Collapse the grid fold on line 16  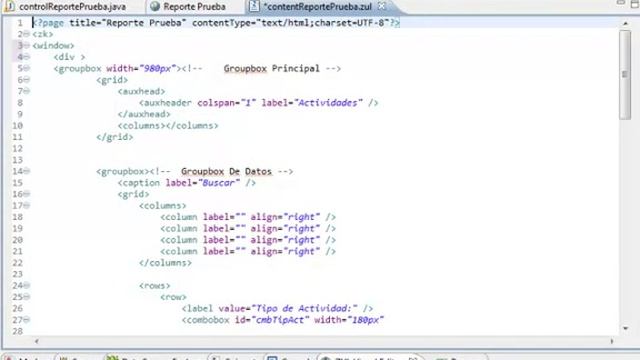pos(27,194)
